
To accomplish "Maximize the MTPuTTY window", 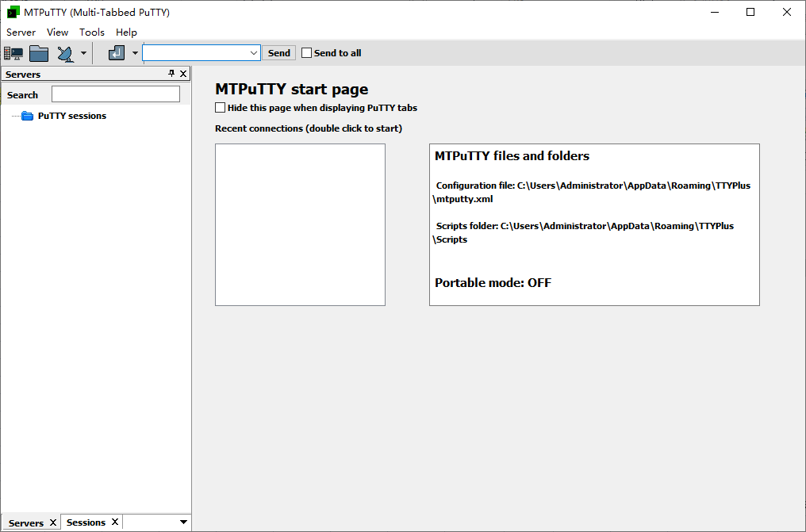I will pos(750,12).
